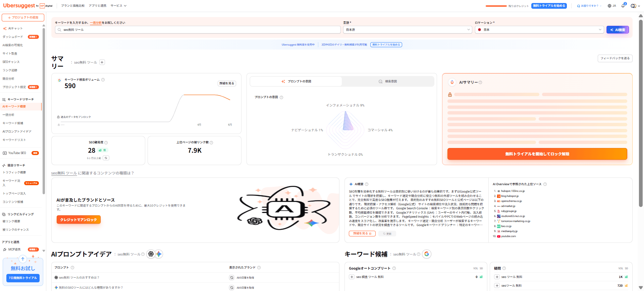Add keyword with plus icon beside サマリー
Viewport: 644px width, 291px height.
pyautogui.click(x=102, y=62)
